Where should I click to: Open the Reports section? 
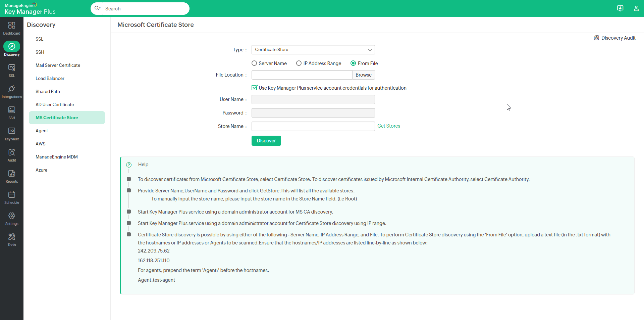[x=12, y=176]
